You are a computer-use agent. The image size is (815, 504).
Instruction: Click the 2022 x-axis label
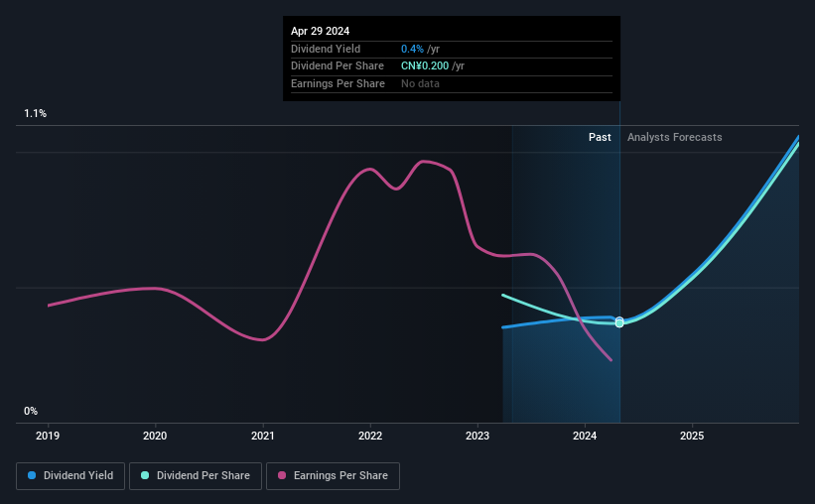pos(370,436)
